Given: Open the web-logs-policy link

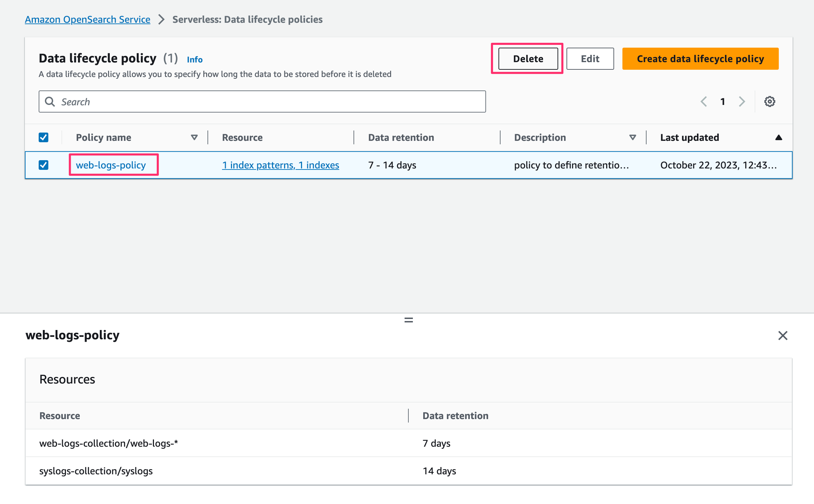Looking at the screenshot, I should [x=111, y=165].
